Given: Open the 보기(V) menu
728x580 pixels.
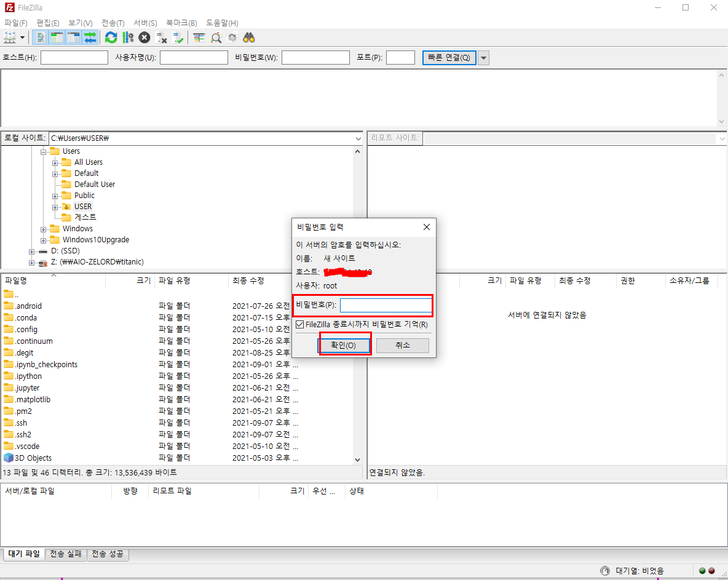Looking at the screenshot, I should coord(81,23).
